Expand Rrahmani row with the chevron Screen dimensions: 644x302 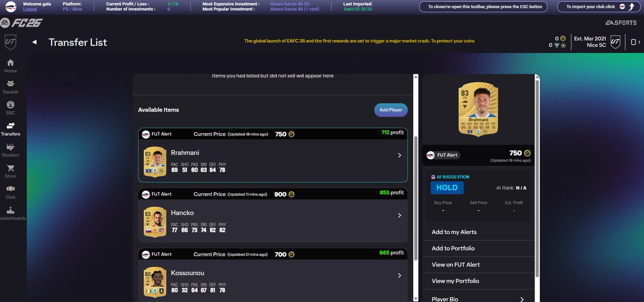pyautogui.click(x=399, y=155)
